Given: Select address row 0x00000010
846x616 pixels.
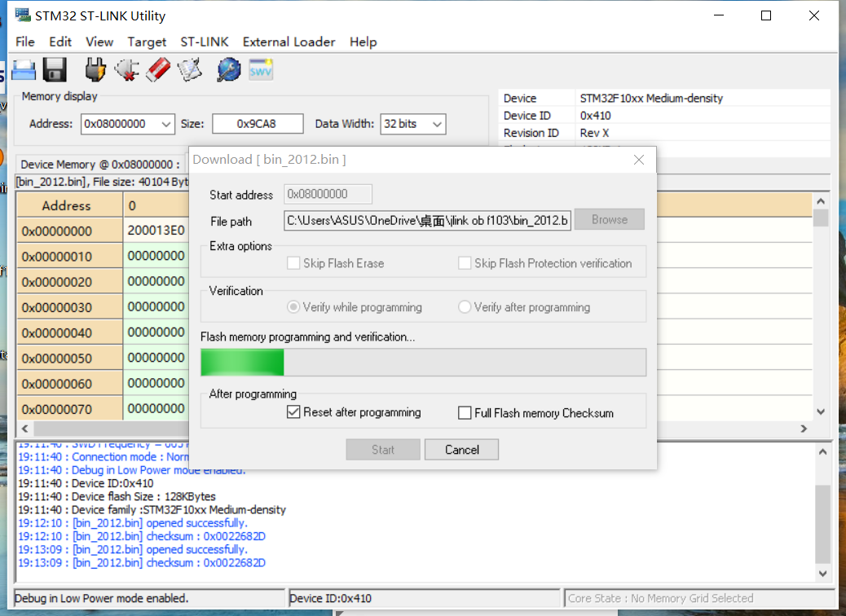Looking at the screenshot, I should pos(69,256).
